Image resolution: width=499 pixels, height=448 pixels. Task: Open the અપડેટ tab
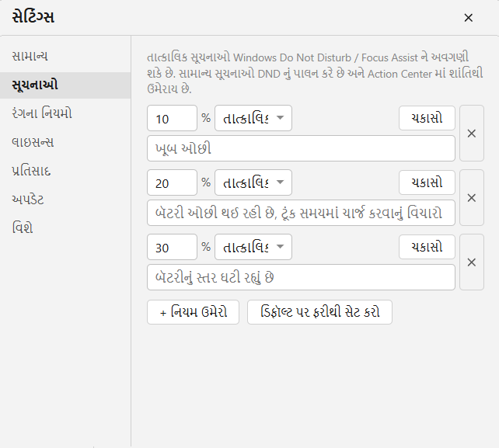tap(65, 200)
